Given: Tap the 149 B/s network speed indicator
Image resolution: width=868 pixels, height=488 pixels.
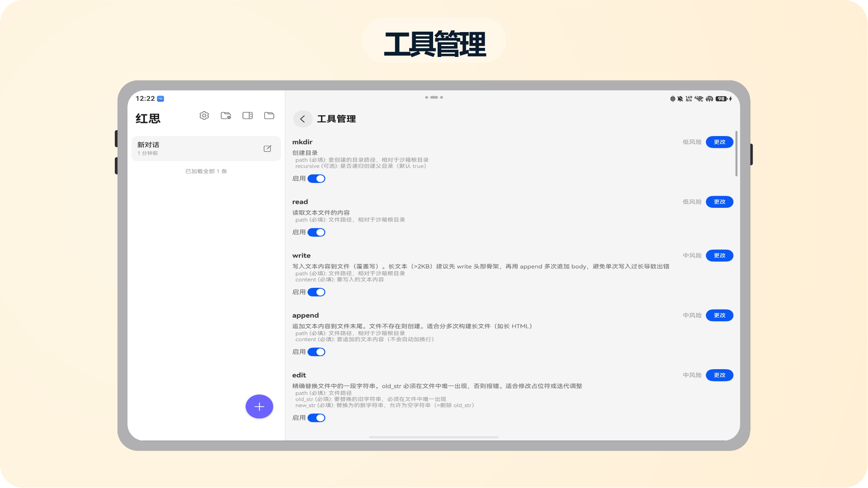Looking at the screenshot, I should pyautogui.click(x=689, y=99).
